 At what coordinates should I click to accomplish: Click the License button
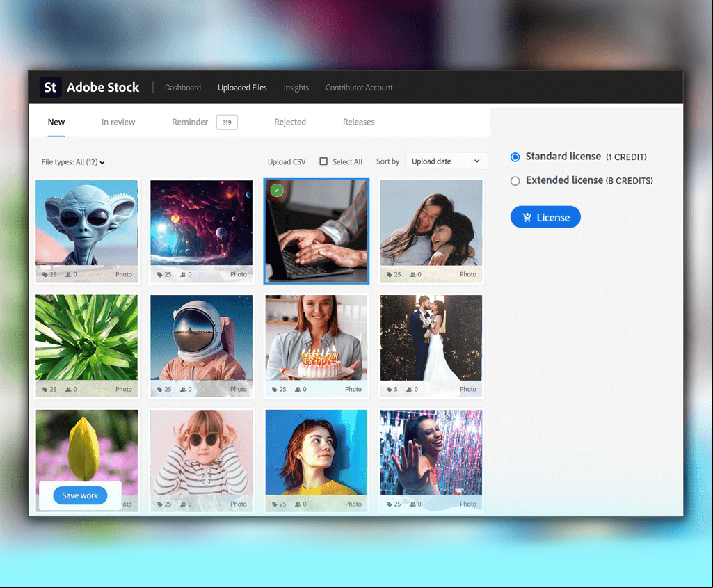(x=545, y=217)
